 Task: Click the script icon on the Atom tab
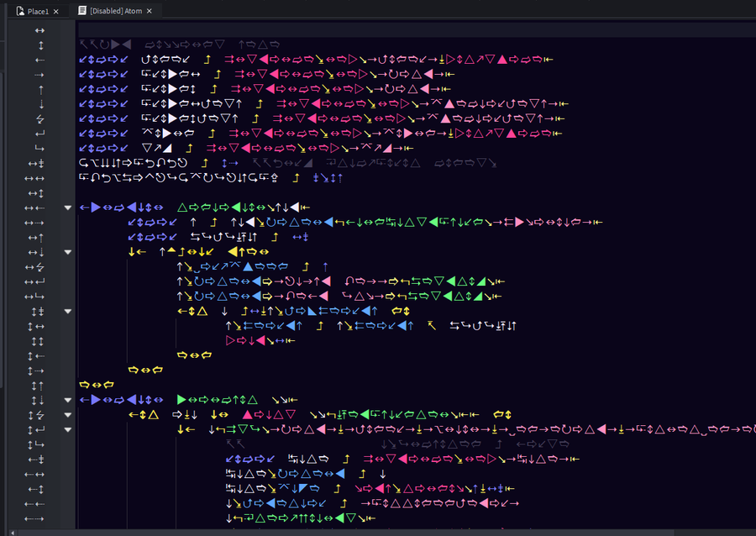tap(82, 11)
